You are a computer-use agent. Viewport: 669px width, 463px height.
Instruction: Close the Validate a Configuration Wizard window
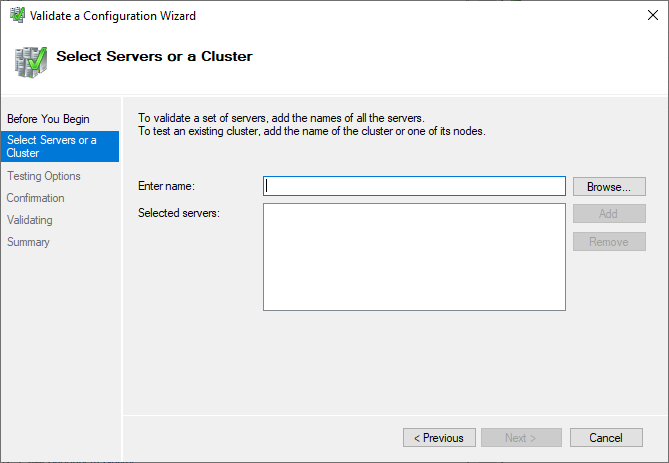point(645,16)
